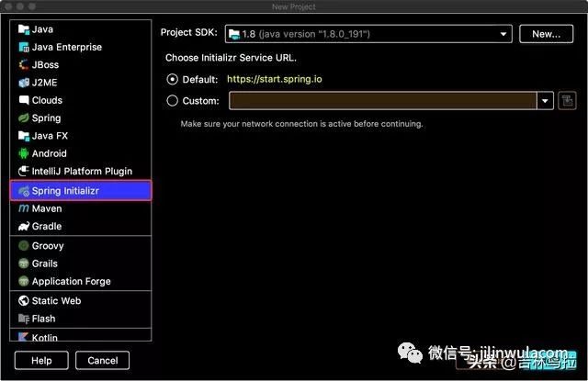The image size is (588, 381).
Task: Click the Groovy icon
Action: 24,246
